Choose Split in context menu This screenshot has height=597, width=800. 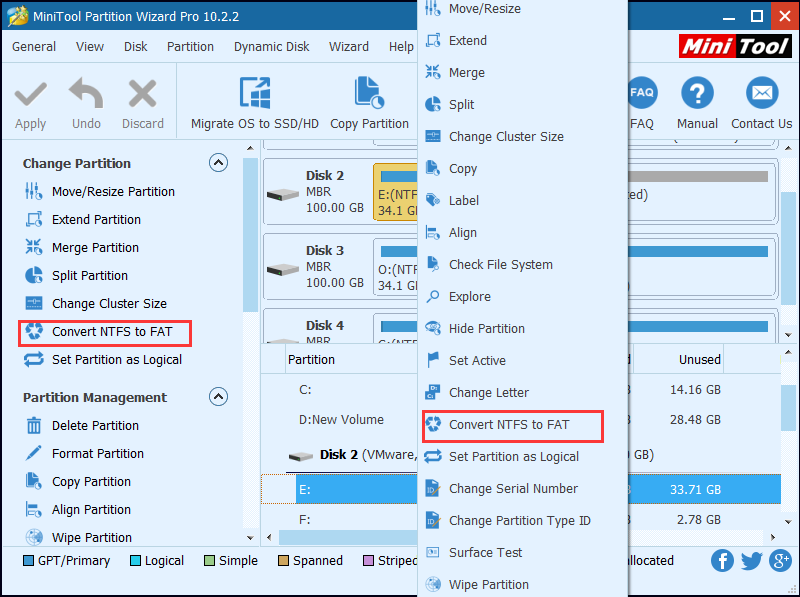click(523, 105)
